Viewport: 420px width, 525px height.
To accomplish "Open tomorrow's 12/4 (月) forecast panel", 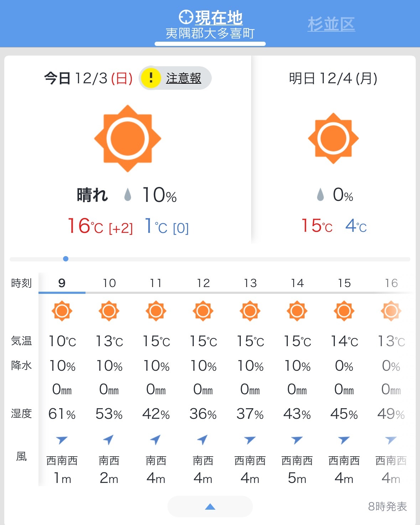I will click(x=333, y=150).
